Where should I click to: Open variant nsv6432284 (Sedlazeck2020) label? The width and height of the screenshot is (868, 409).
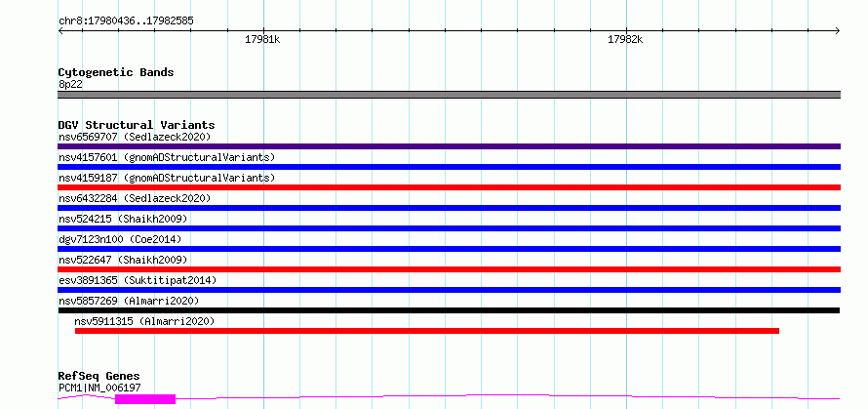coord(135,198)
